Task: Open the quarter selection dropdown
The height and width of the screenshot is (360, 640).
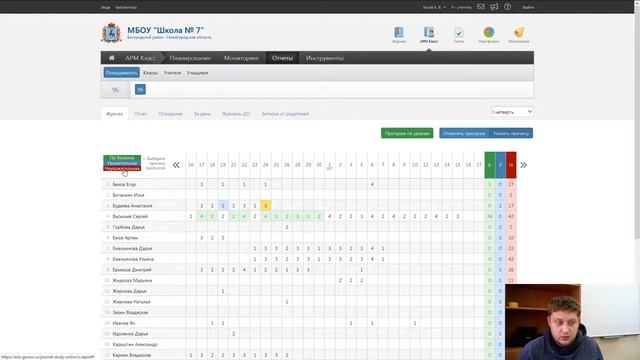Action: click(512, 112)
